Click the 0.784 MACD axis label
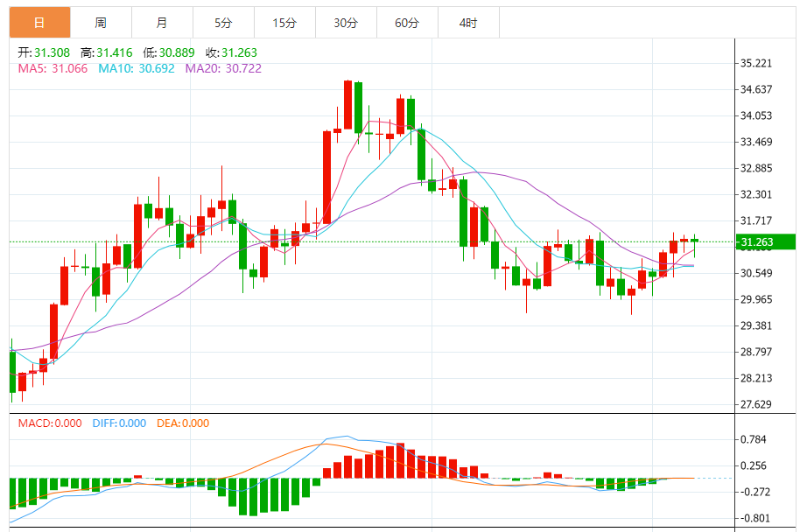Viewport: 800px width, 532px height. click(753, 439)
